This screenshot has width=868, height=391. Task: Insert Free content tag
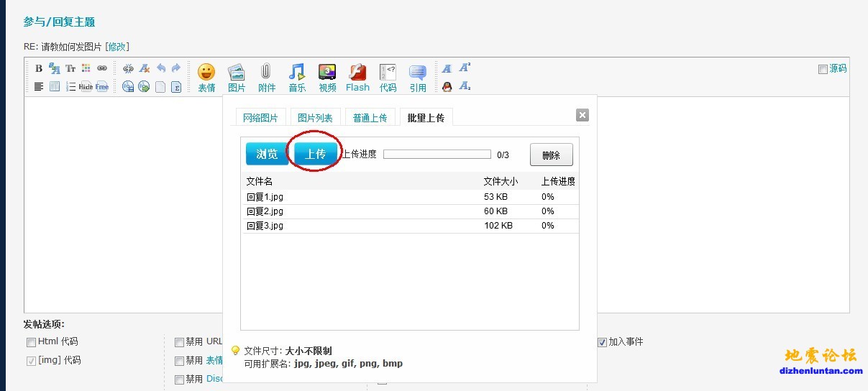pos(102,86)
